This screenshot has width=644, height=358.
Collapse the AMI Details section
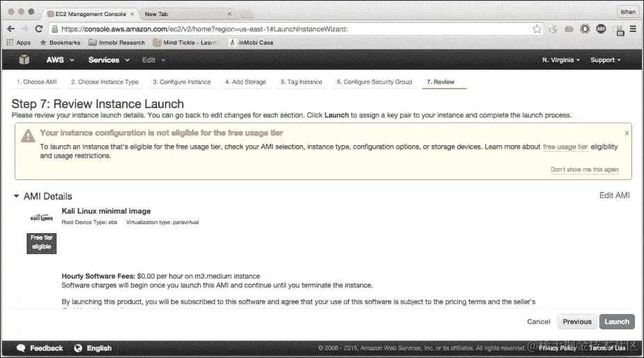16,196
